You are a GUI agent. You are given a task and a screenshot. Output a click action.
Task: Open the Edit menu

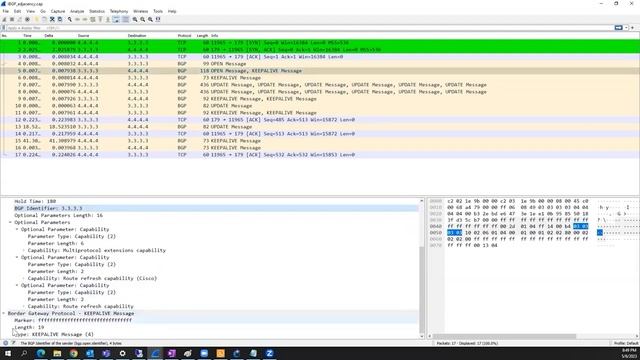(17, 11)
